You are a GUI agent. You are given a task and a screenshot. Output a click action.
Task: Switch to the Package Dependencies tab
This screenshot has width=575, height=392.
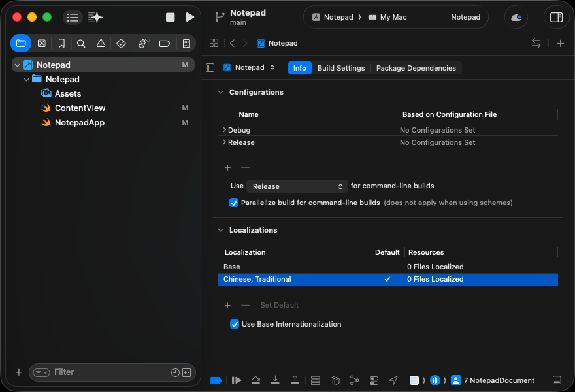coord(416,68)
